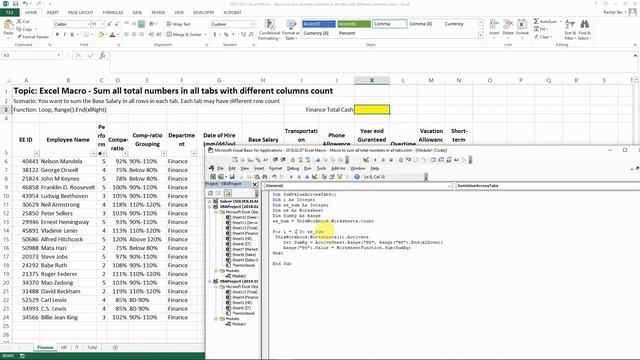Click the Run Sub play icon in VBA toolbar
Screen dimensions: 640x360
(291, 177)
